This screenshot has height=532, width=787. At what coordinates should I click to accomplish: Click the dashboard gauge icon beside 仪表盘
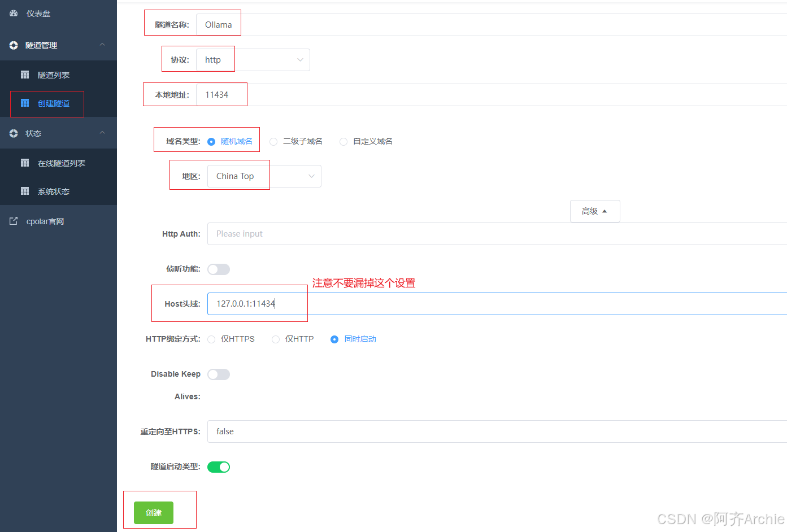point(14,13)
